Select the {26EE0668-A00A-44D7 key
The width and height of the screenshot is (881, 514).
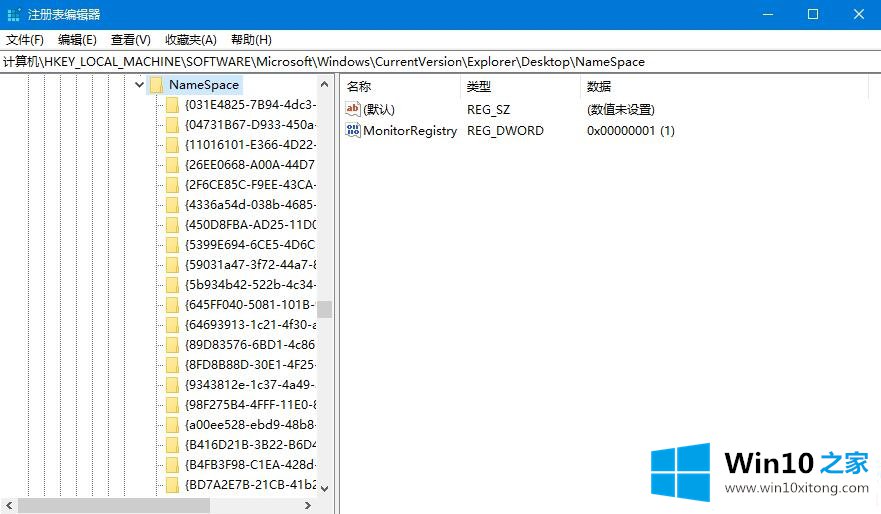tap(250, 165)
